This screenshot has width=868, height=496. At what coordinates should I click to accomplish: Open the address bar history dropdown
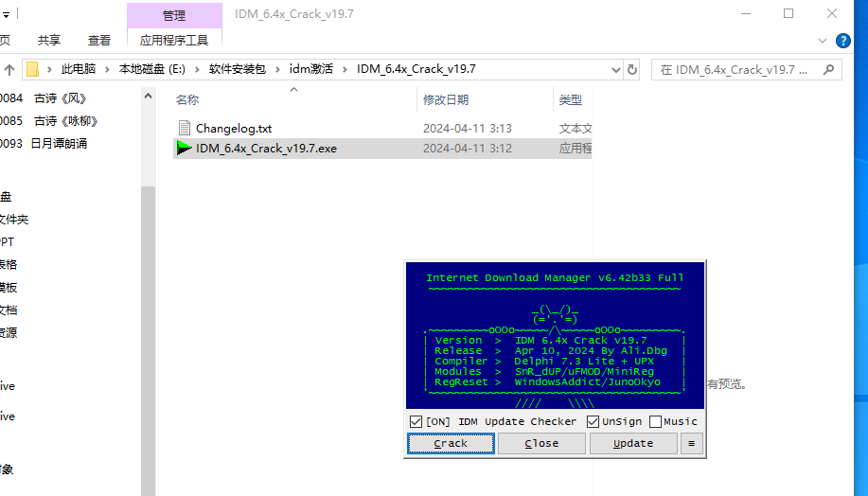pyautogui.click(x=614, y=69)
